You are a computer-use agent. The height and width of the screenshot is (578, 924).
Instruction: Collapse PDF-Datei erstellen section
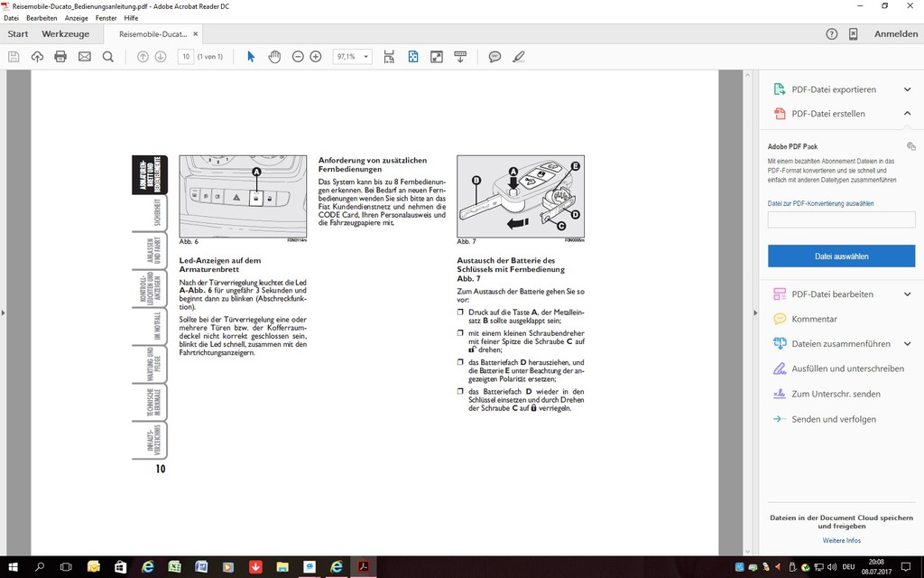[908, 113]
